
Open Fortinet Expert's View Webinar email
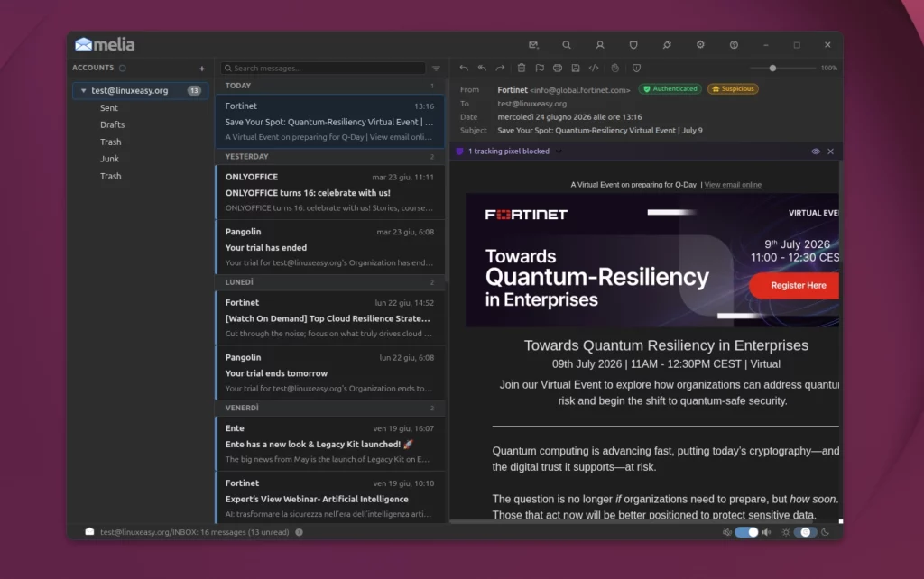pos(329,499)
